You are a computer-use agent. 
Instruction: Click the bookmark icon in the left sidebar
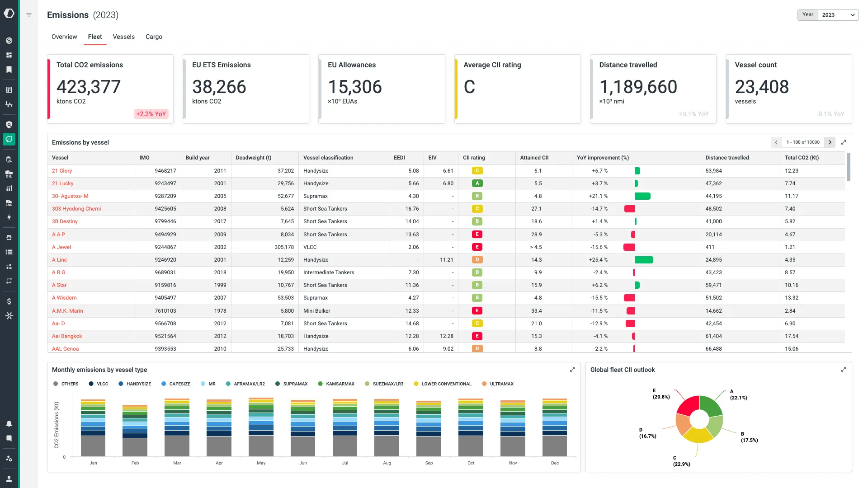click(9, 70)
